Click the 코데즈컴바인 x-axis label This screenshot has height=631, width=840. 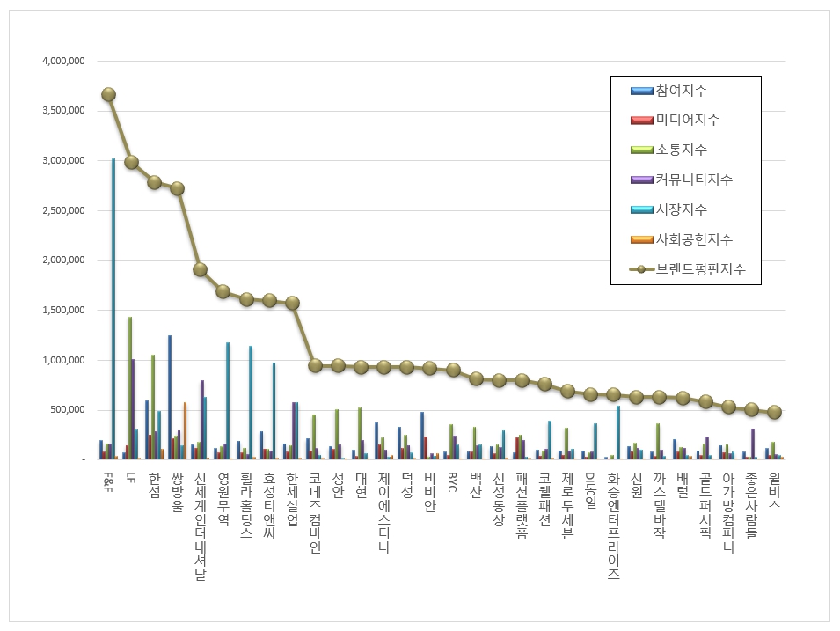316,512
